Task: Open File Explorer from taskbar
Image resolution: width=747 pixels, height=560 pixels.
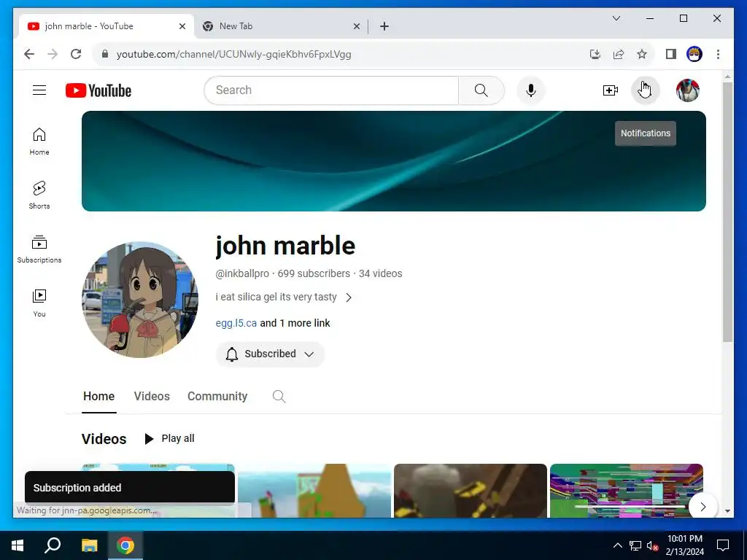Action: tap(89, 545)
